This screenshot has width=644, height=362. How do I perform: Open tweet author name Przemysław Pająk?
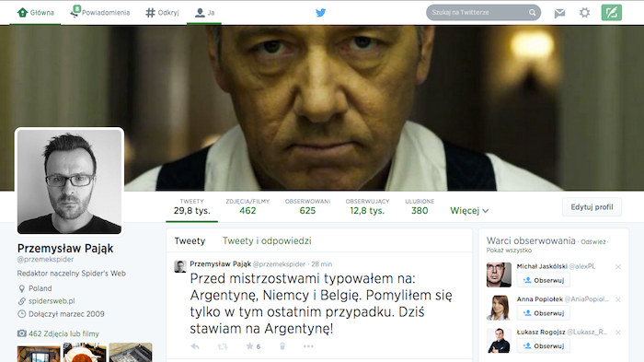coord(220,264)
